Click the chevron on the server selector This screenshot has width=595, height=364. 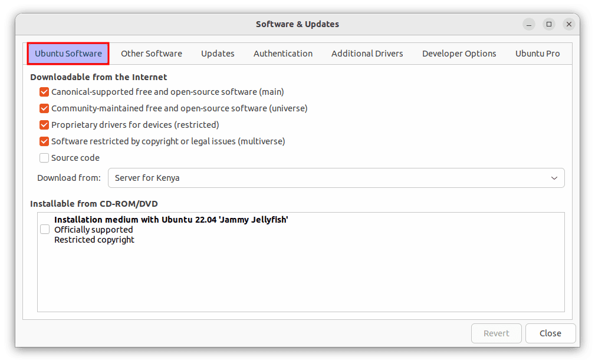tap(554, 178)
